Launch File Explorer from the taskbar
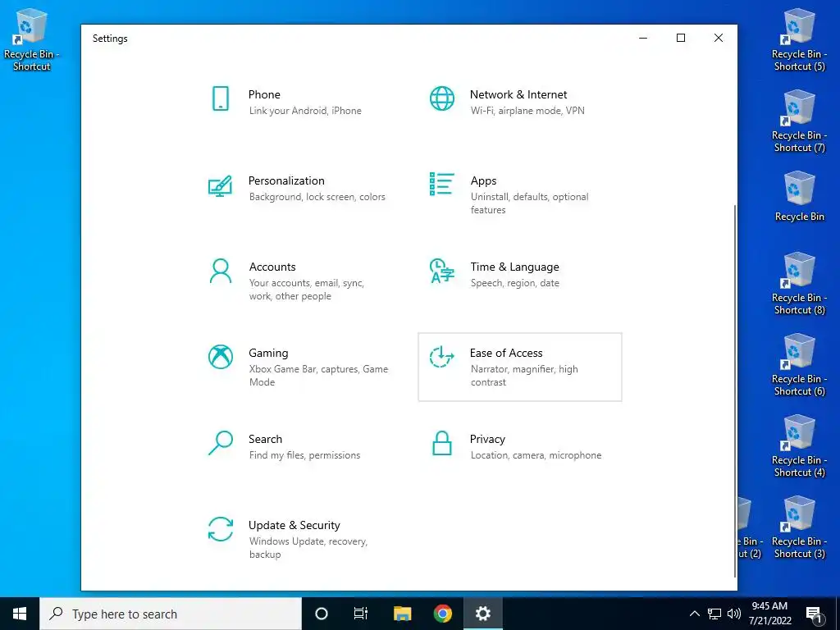840x630 pixels. click(402, 614)
